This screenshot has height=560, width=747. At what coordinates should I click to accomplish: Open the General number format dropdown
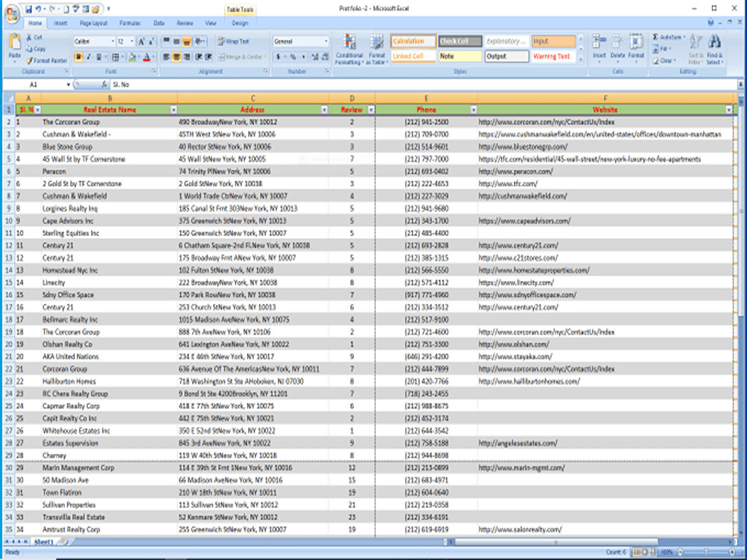[326, 41]
